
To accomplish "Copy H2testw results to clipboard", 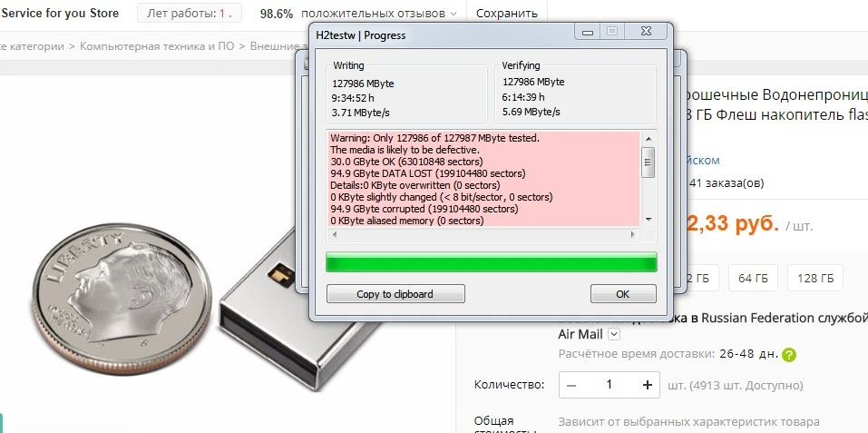I will point(395,294).
